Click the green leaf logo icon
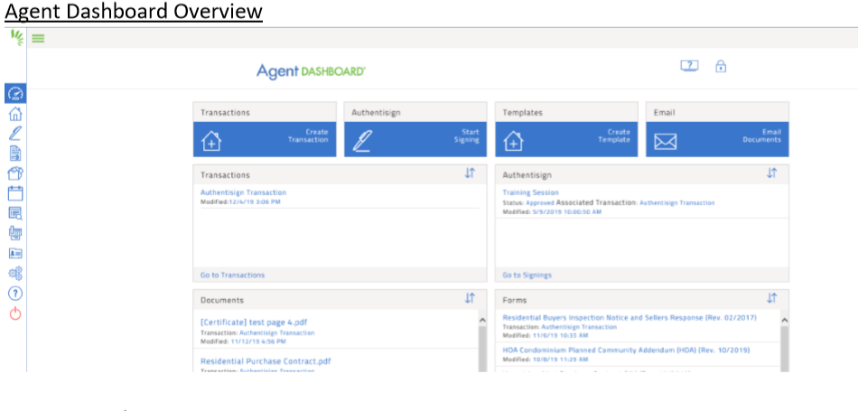Viewport: 868px width, 411px height. coord(17,38)
